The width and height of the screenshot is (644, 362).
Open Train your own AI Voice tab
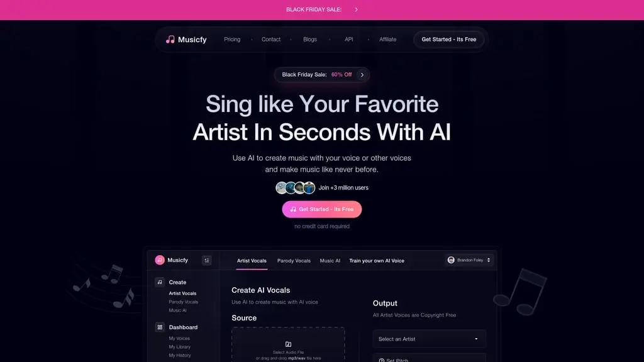[377, 261]
